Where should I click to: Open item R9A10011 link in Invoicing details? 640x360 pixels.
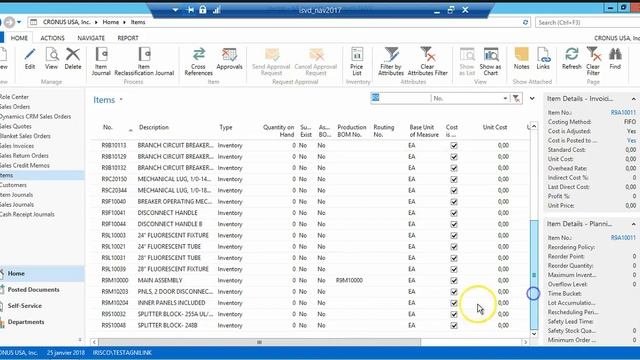[623, 113]
